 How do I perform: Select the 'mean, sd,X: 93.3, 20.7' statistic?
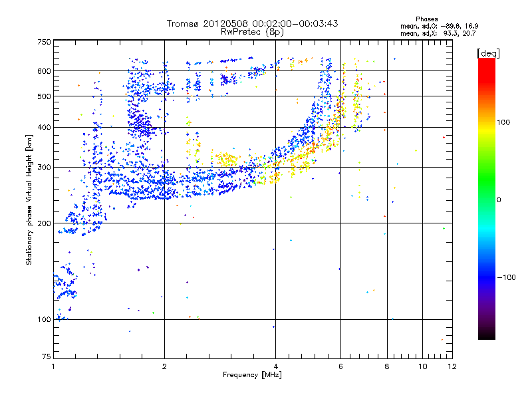tap(438, 33)
